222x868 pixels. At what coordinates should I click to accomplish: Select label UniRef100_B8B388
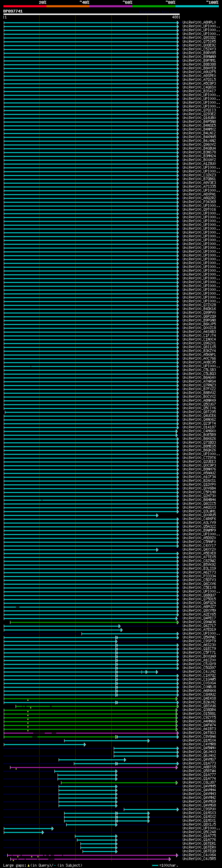(x=199, y=65)
